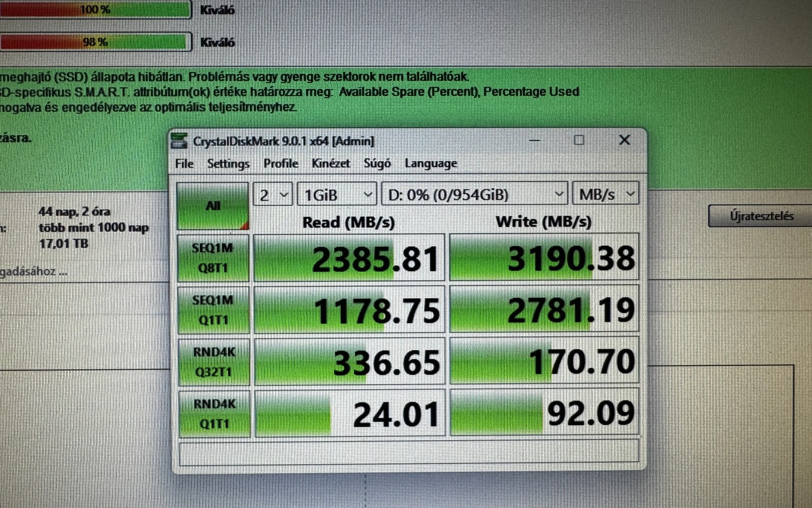The height and width of the screenshot is (508, 812).
Task: Click the CrystalDiskMark app icon in title bar
Action: point(179,141)
